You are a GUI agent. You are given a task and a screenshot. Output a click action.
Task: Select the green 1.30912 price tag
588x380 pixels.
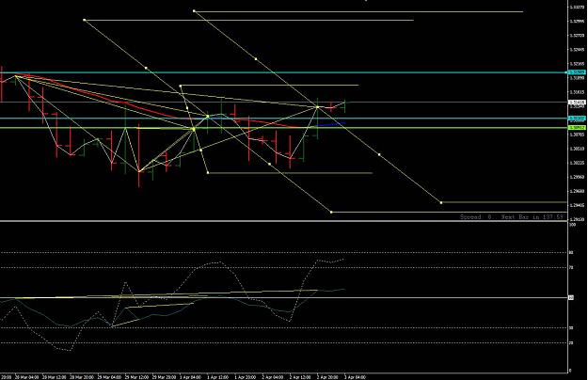point(577,127)
